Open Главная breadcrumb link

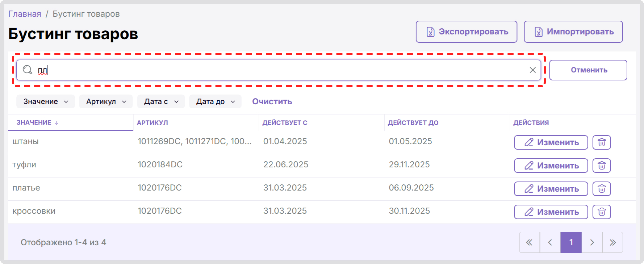point(25,14)
